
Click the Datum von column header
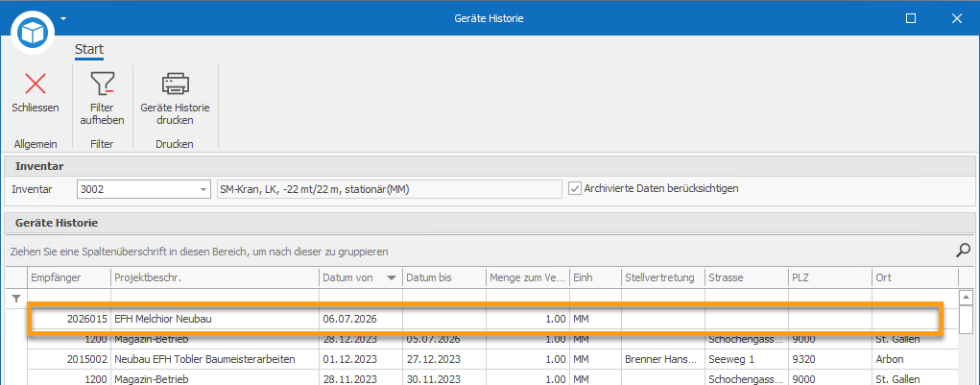coord(361,277)
